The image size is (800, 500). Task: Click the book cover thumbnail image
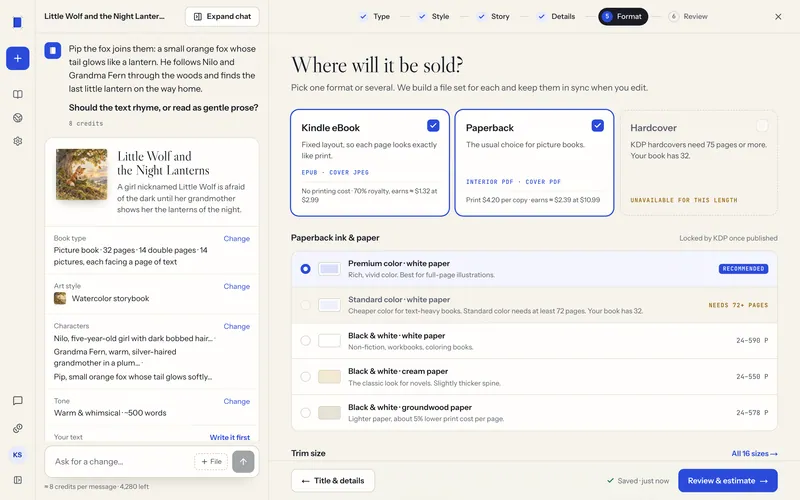pos(82,174)
